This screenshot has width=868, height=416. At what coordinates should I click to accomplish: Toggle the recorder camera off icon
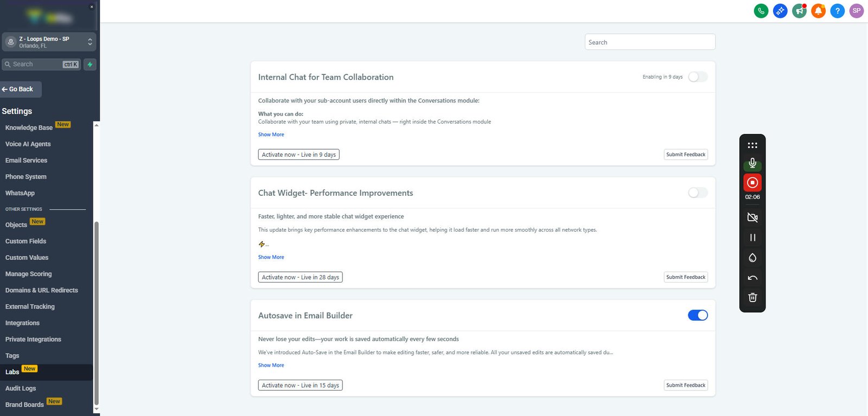point(752,217)
